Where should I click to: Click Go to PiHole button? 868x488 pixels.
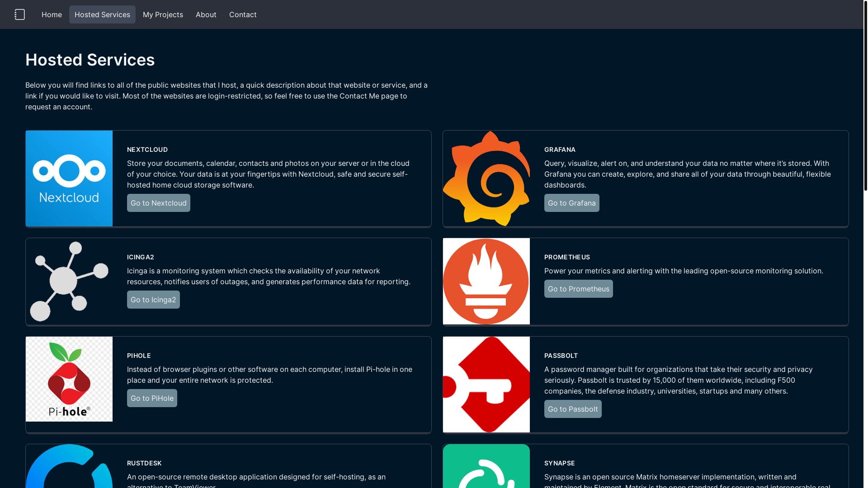pos(152,398)
